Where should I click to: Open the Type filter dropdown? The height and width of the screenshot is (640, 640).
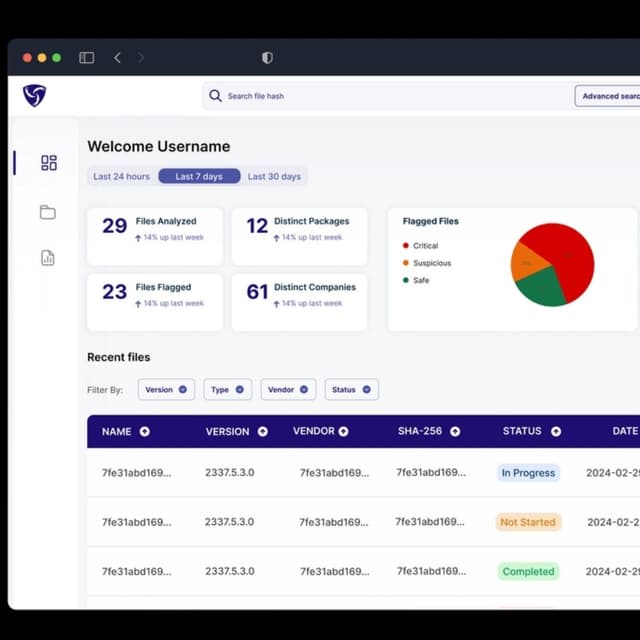coord(227,389)
